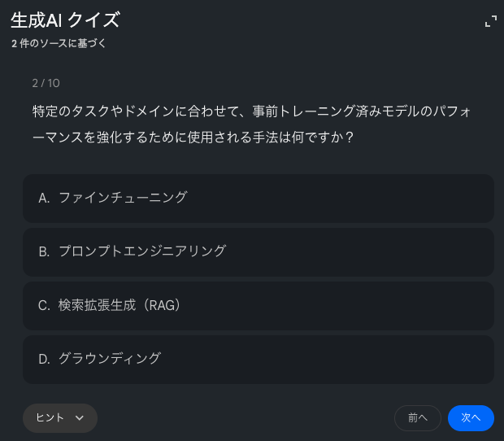Click the "D." letter label
The image size is (504, 441).
tap(44, 359)
